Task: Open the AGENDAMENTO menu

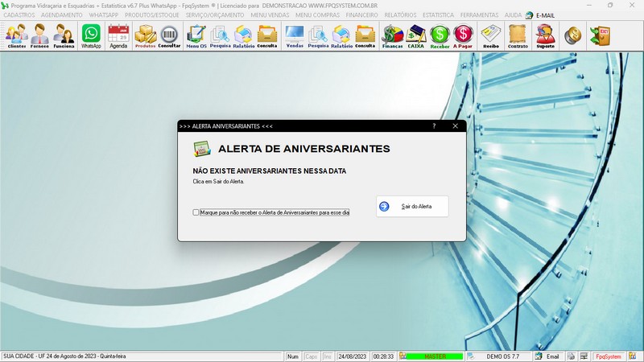Action: [62, 15]
